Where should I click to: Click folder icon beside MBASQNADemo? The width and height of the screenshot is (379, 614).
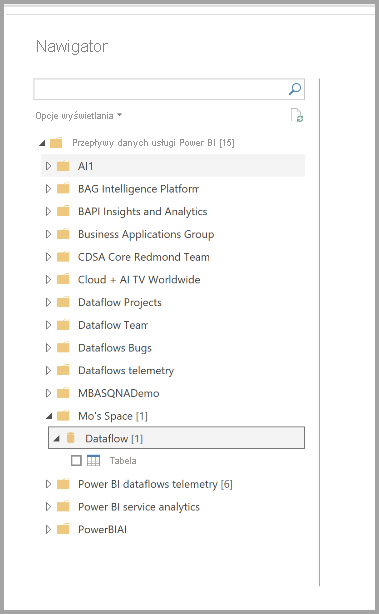(x=63, y=393)
